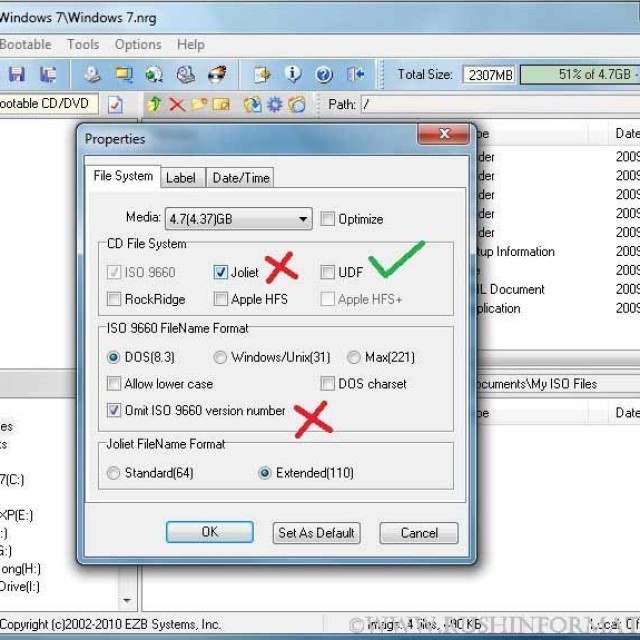The image size is (640, 640).
Task: Select Standard(64) Joliet filename format
Action: 113,473
